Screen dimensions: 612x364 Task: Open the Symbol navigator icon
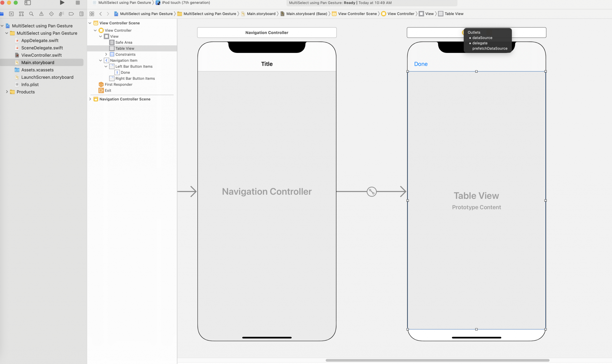click(21, 14)
